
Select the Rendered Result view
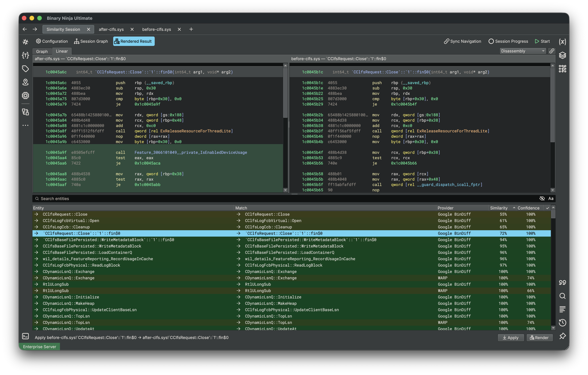tap(134, 41)
